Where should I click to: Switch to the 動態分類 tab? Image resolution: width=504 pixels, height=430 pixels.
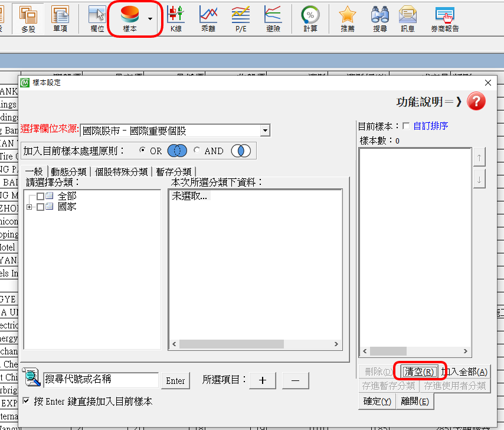pos(68,172)
